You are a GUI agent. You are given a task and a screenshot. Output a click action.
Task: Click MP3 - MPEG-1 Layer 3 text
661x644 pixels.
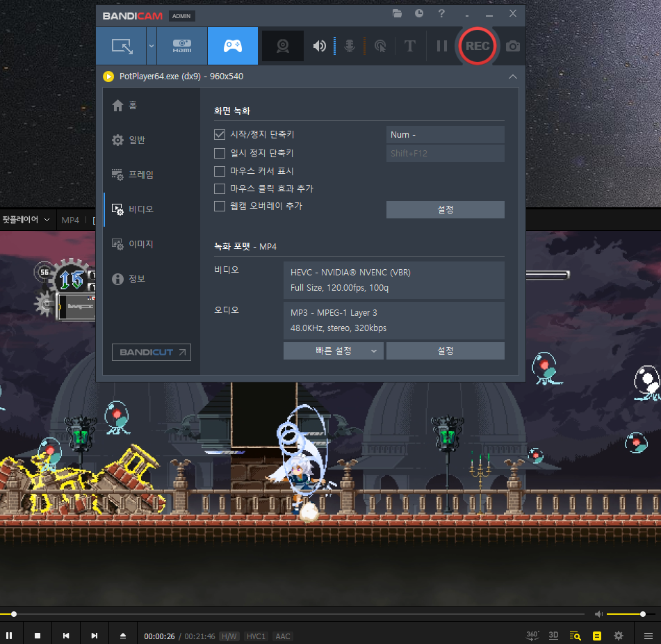tap(334, 313)
